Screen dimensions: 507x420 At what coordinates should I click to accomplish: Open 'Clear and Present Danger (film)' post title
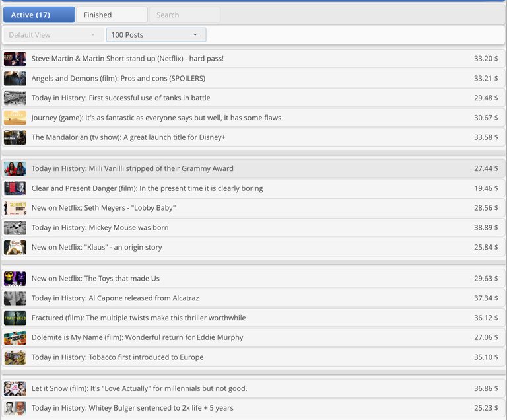pyautogui.click(x=147, y=188)
